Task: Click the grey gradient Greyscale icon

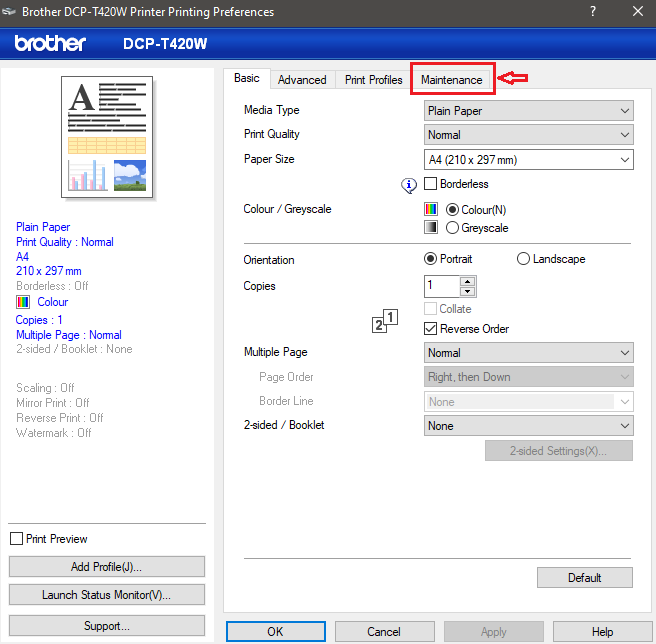Action: pos(430,227)
